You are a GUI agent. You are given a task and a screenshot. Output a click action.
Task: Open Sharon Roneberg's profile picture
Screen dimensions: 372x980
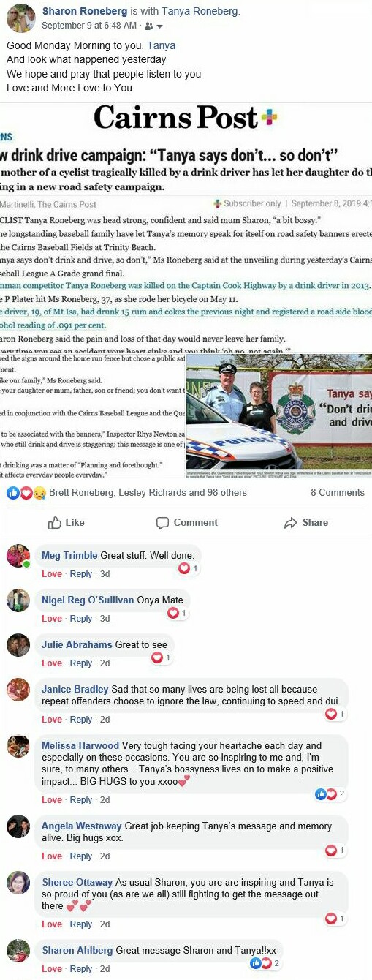20,18
